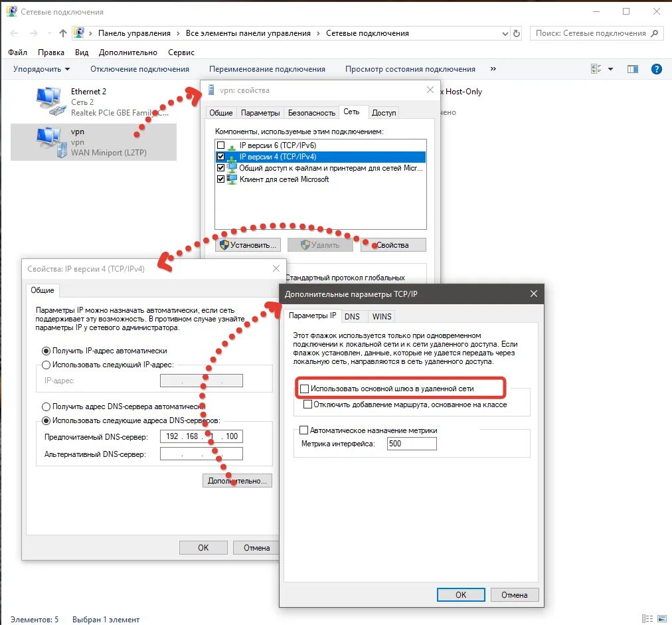Image resolution: width=672 pixels, height=625 pixels.
Task: Uncheck Общий доступ к файлам и принтерам checkbox
Action: pos(220,167)
